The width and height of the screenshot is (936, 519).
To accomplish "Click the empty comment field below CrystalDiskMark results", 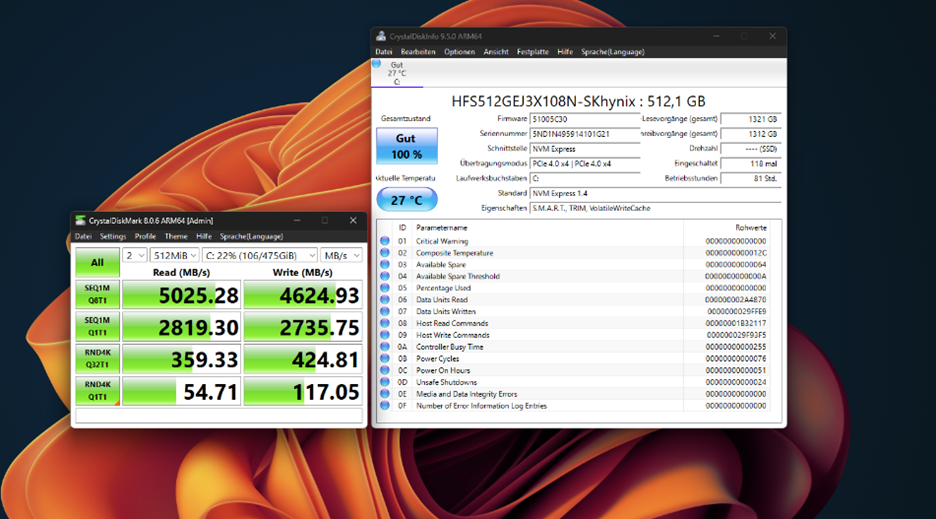I will coord(218,415).
